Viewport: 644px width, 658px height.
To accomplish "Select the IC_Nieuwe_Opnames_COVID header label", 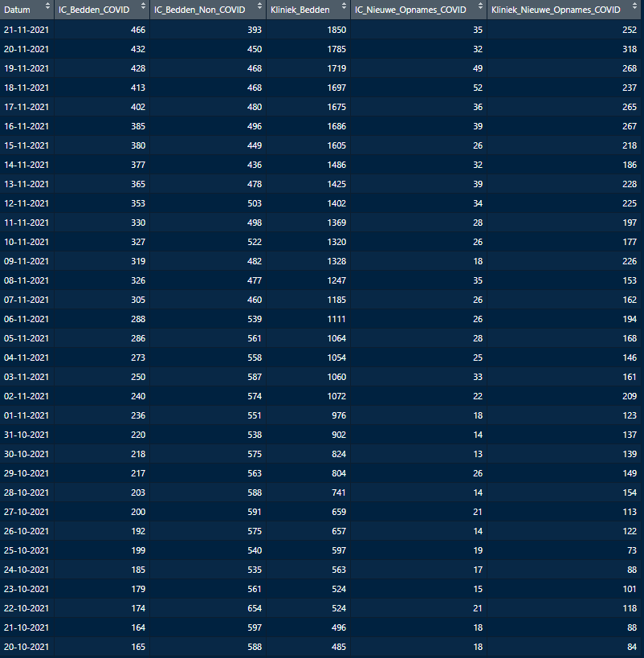I will [410, 10].
